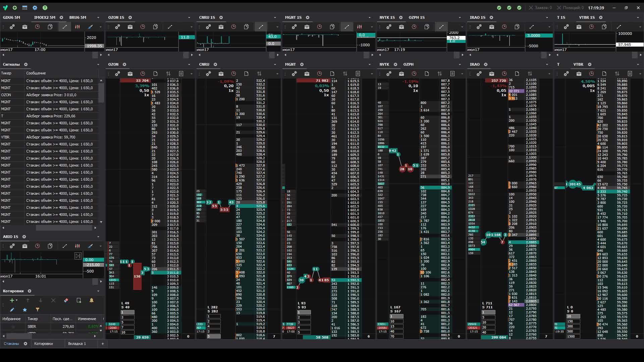The width and height of the screenshot is (644, 362).
Task: Expand the Сигналы panel dropdown arrow
Action: 98,64
